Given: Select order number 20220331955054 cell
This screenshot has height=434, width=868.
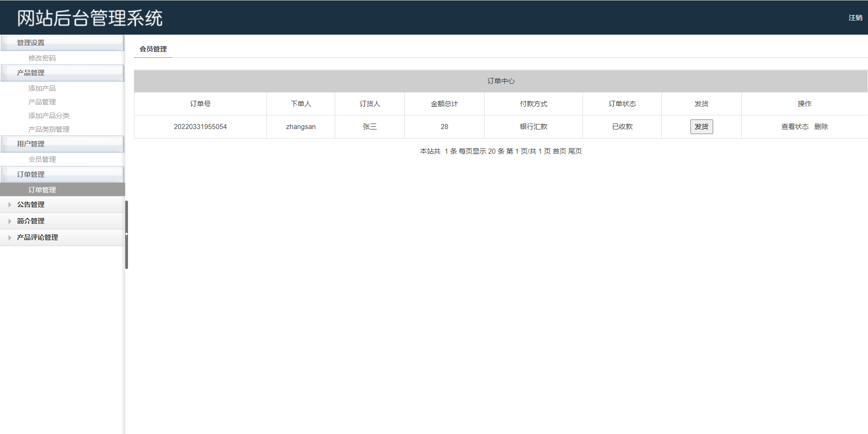Looking at the screenshot, I should coord(200,127).
